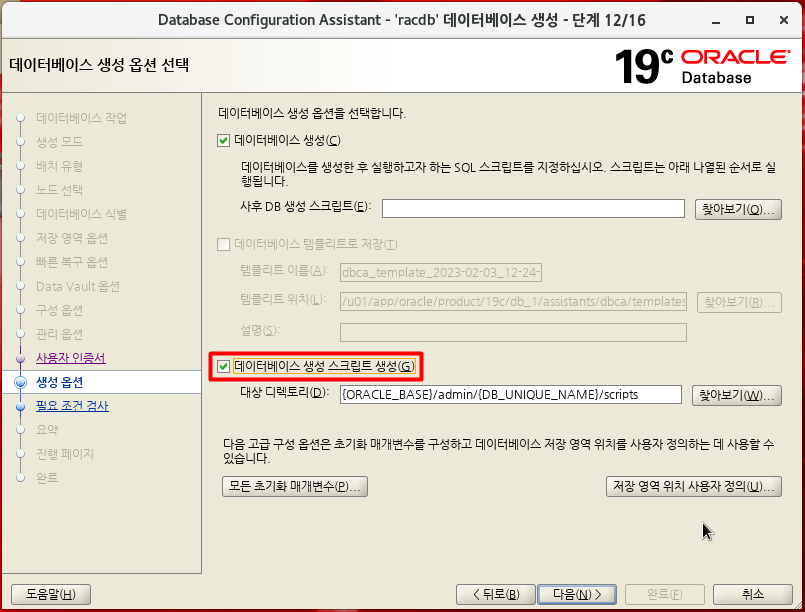Minimize the Database Configuration Assistant window
Image resolution: width=805 pixels, height=612 pixels.
click(716, 21)
